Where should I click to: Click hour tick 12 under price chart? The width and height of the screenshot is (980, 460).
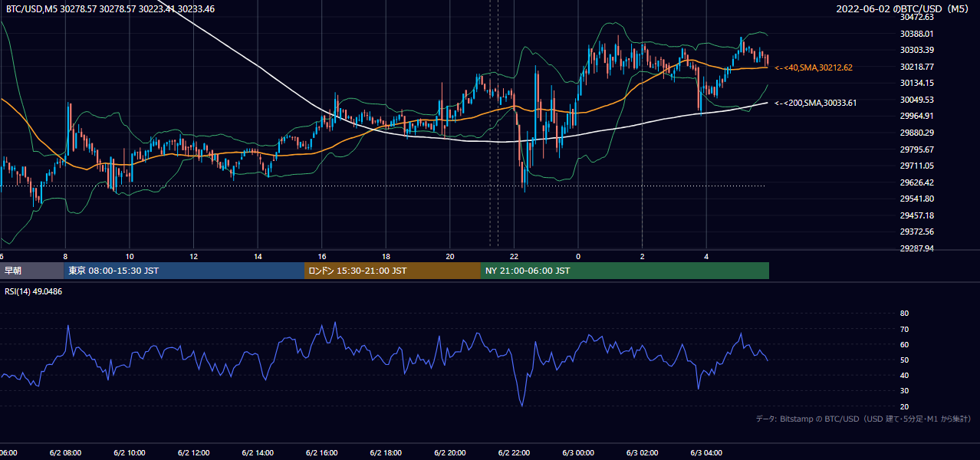[193, 256]
